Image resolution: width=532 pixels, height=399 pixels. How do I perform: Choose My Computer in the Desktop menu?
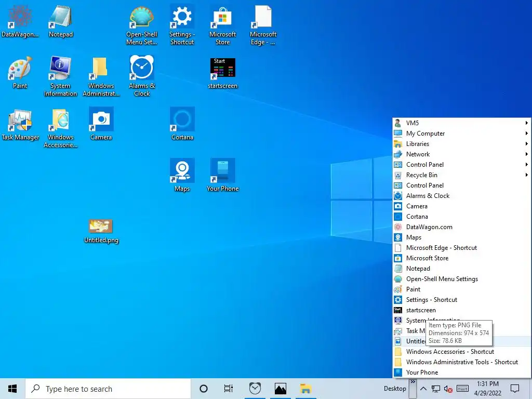[461, 134]
